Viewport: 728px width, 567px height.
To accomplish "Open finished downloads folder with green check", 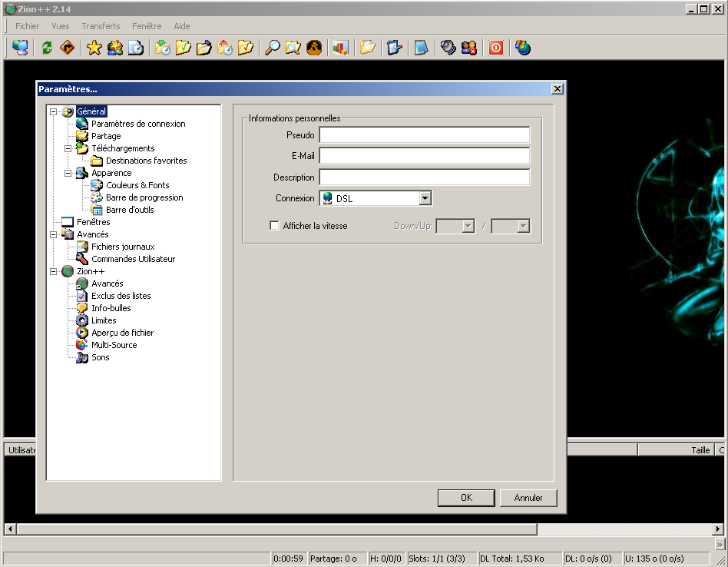I will [x=183, y=48].
